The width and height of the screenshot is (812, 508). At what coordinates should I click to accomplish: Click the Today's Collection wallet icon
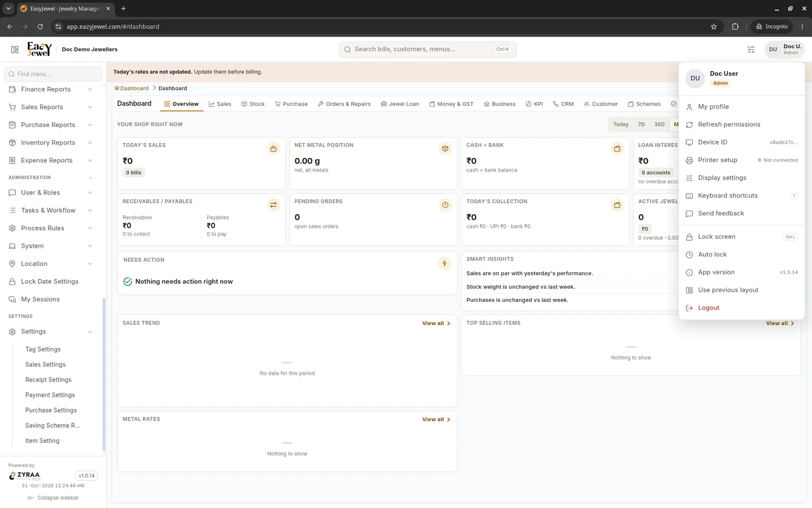tap(617, 205)
